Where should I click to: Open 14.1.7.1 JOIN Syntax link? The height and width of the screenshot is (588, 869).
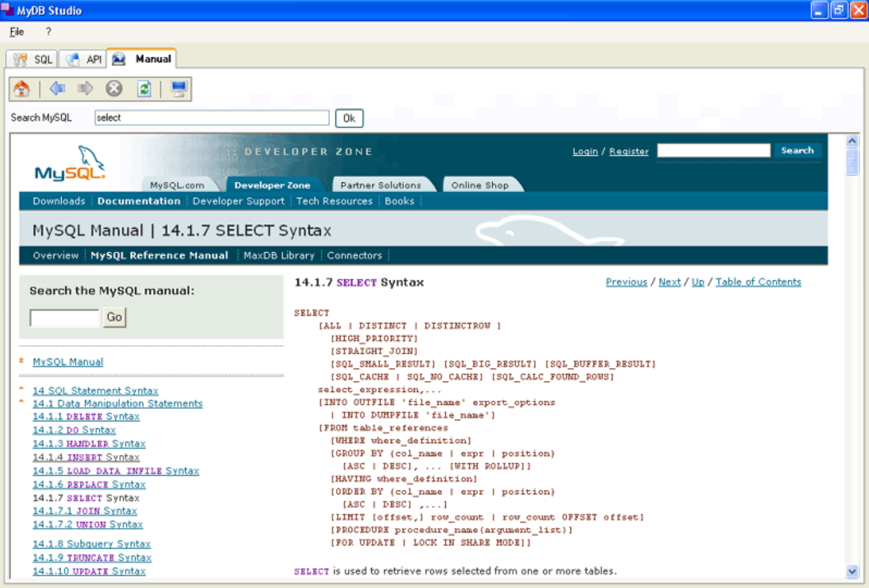(85, 511)
